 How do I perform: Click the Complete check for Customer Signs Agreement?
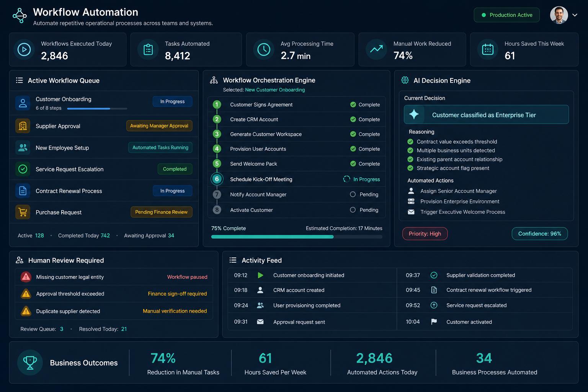tap(353, 105)
